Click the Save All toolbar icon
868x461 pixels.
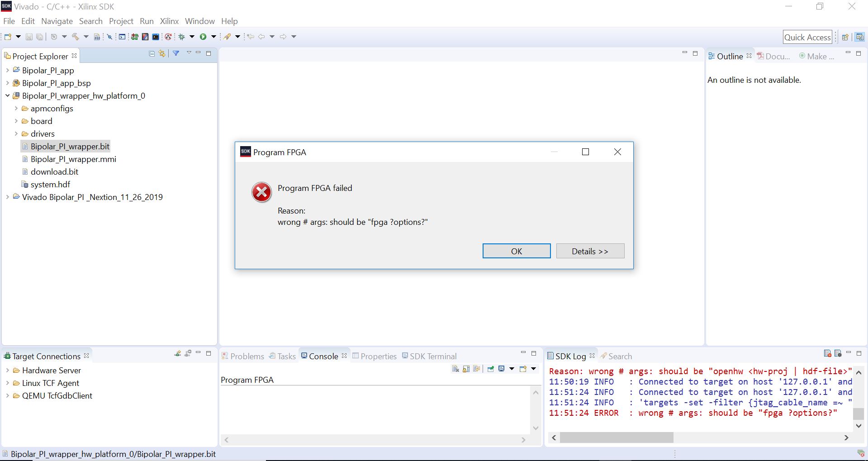[40, 37]
